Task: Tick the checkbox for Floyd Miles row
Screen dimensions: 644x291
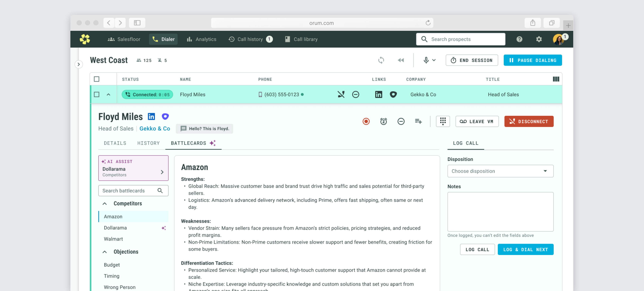Action: coord(97,94)
